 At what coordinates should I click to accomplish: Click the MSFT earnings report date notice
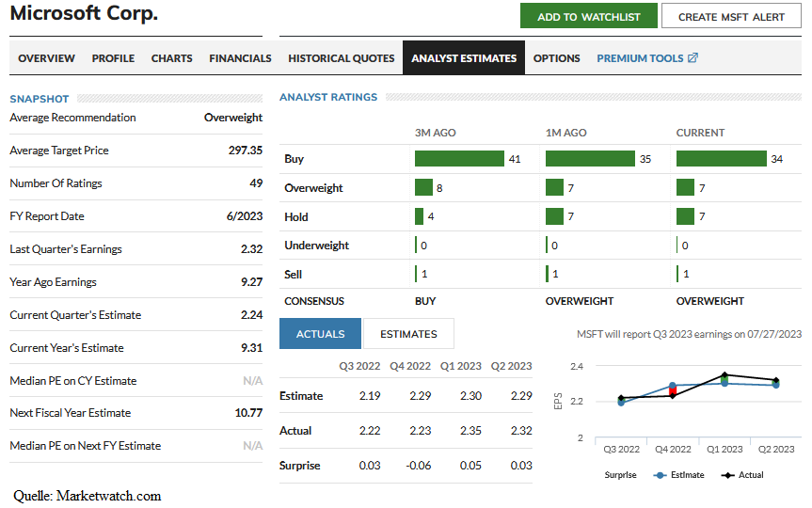coord(689,334)
